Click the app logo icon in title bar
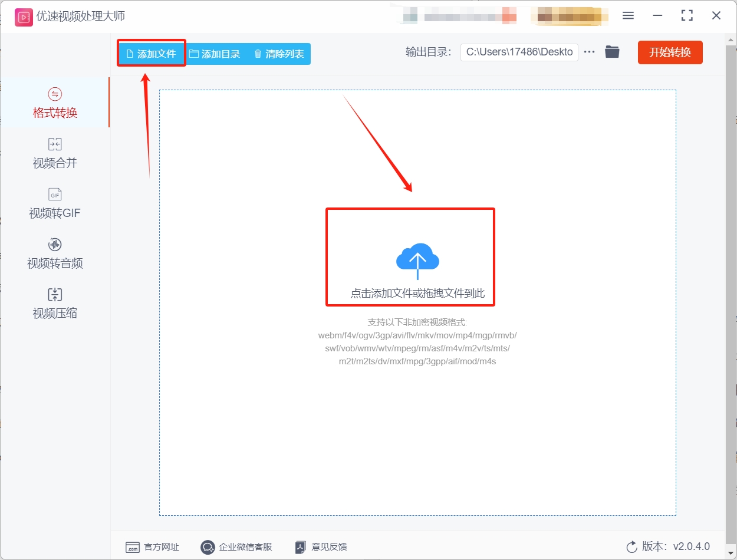The image size is (737, 560). click(x=23, y=17)
